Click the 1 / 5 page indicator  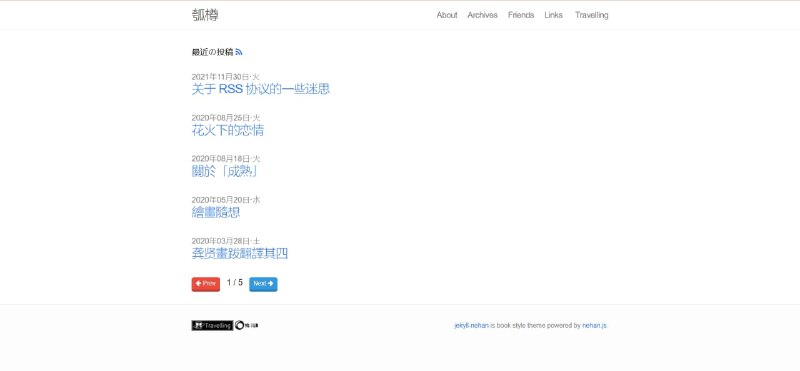pos(235,283)
